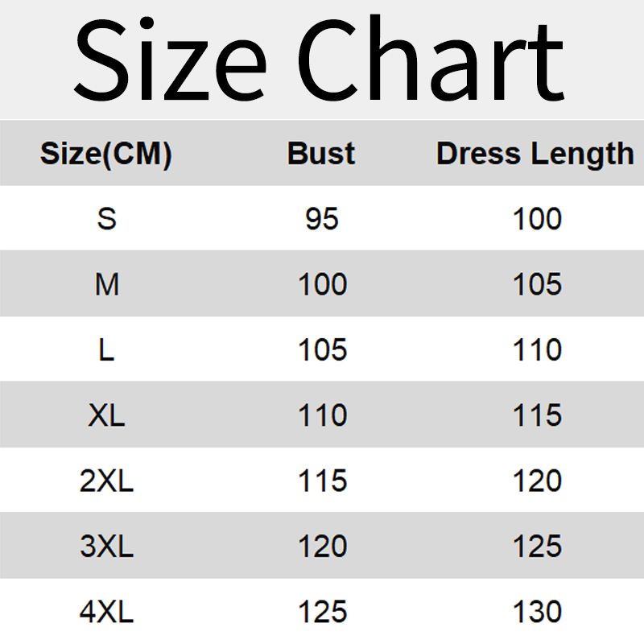Click the XL size label
The height and width of the screenshot is (644, 644).
(106, 415)
